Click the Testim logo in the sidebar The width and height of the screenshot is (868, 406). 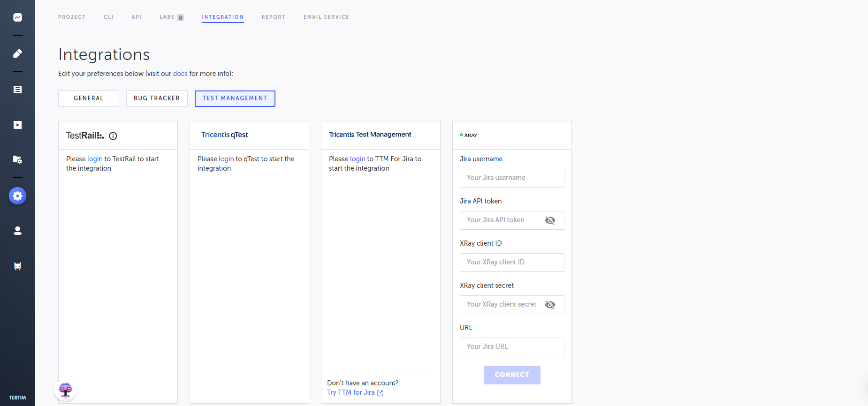[17, 398]
